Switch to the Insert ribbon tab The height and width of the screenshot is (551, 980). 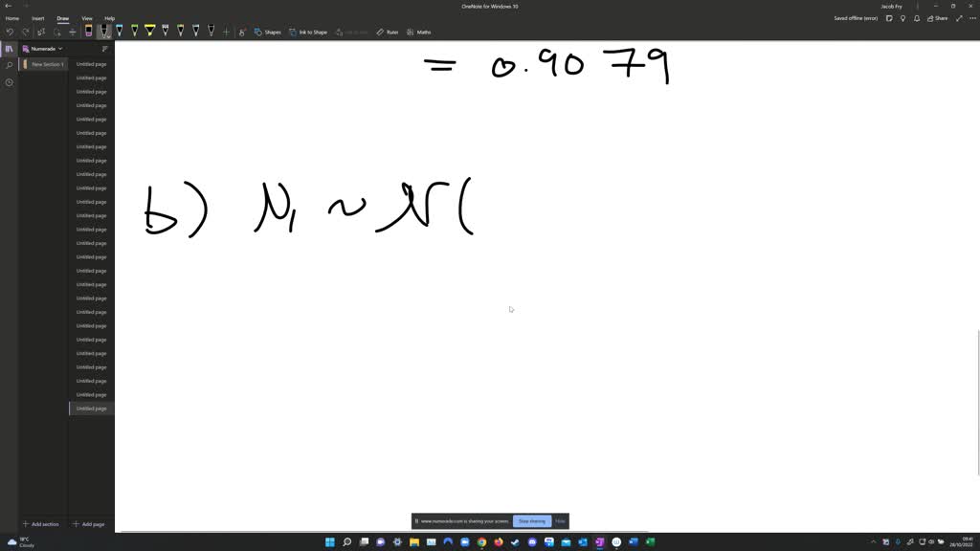tap(37, 17)
